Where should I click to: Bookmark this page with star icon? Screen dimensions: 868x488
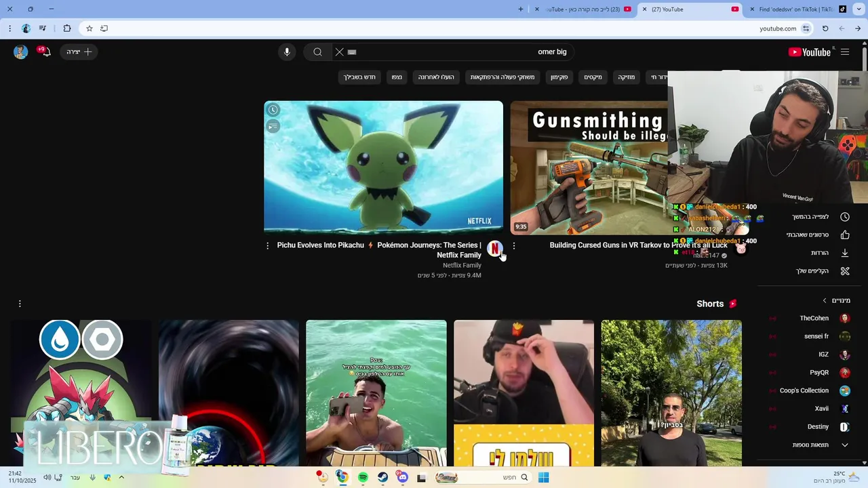[x=89, y=28]
